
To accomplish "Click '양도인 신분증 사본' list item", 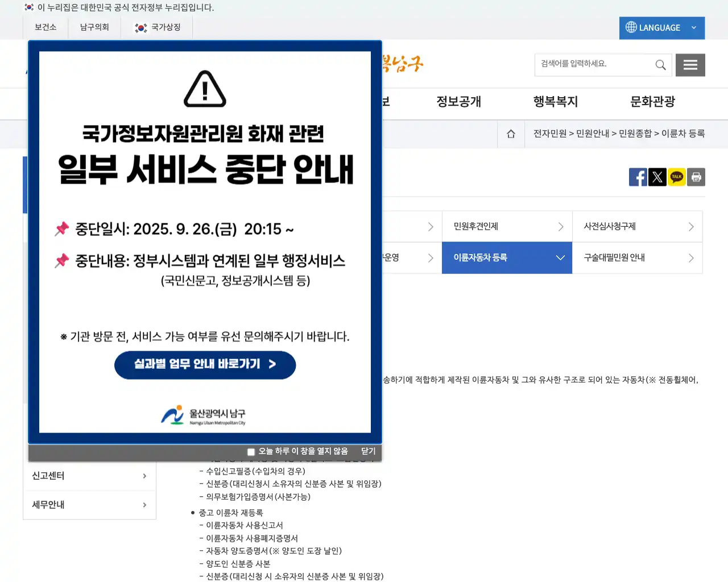I will tap(238, 564).
